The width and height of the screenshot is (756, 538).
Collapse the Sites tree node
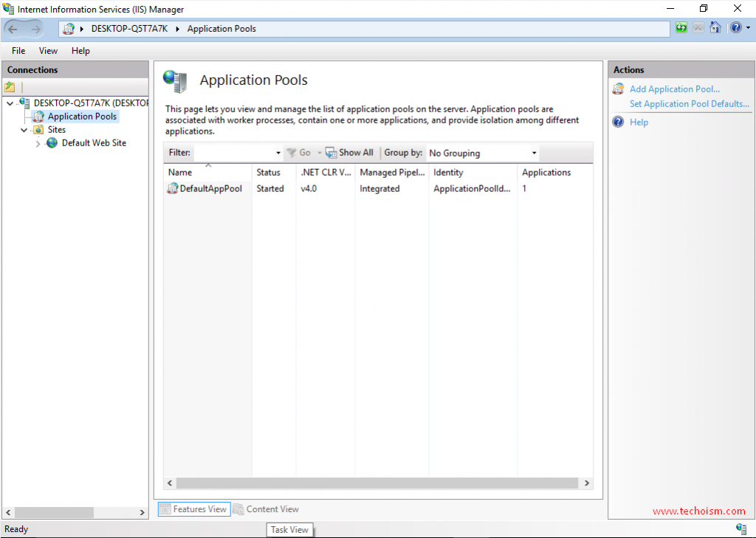[24, 130]
